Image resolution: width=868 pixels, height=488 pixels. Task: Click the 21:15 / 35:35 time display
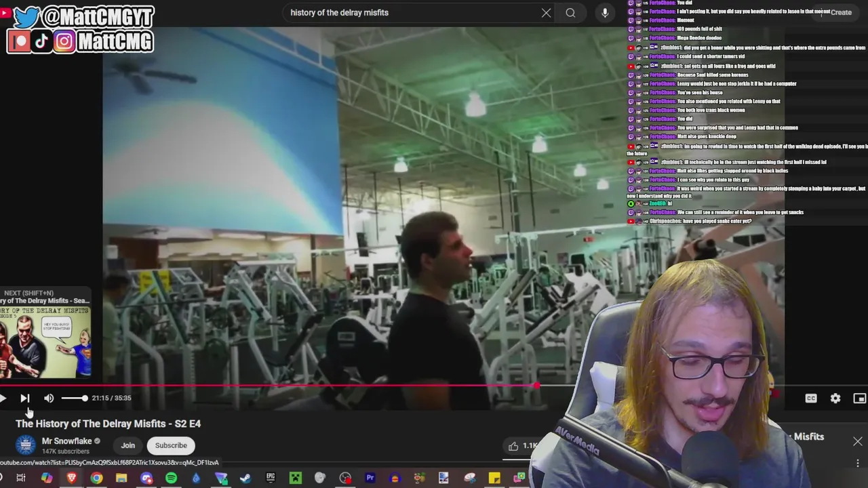pos(112,399)
